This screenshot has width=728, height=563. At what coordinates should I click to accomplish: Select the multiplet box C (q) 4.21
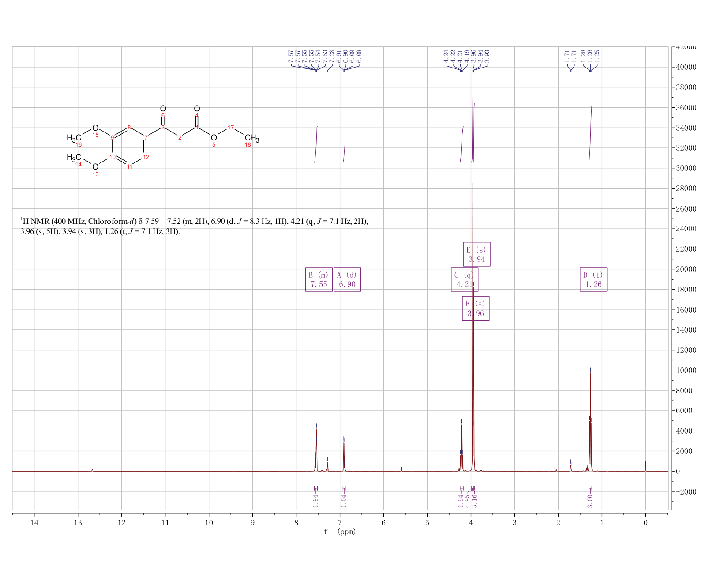pyautogui.click(x=465, y=280)
